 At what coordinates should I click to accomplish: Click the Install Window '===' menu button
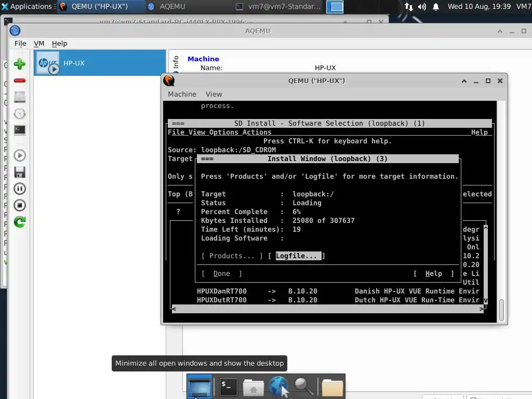click(207, 159)
